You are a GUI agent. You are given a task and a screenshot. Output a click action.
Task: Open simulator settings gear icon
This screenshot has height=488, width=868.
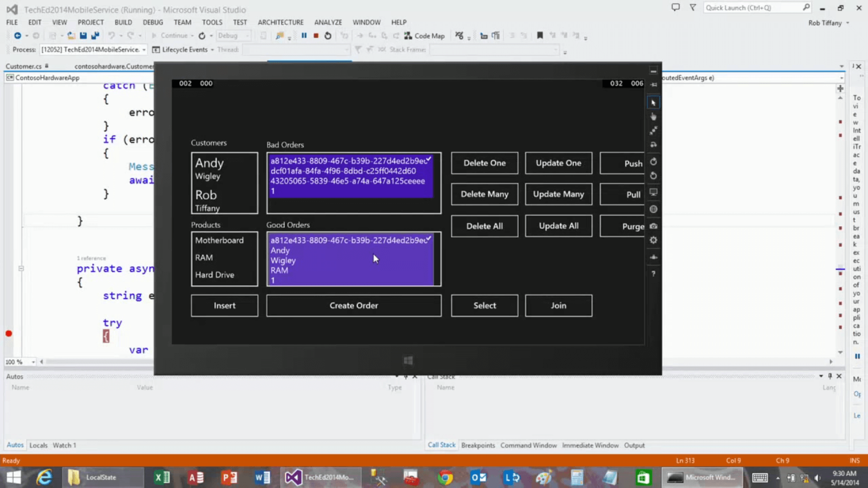coord(653,240)
